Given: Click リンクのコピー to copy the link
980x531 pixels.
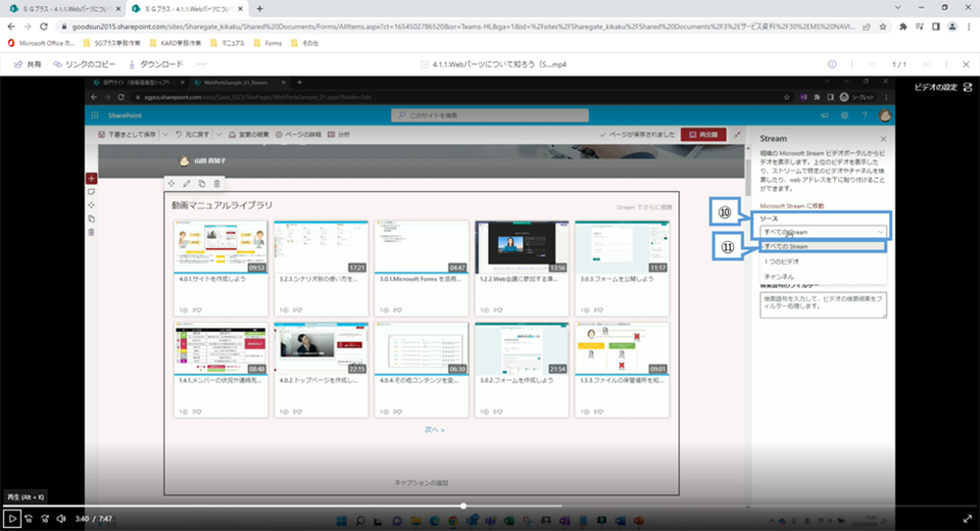Looking at the screenshot, I should [x=84, y=65].
